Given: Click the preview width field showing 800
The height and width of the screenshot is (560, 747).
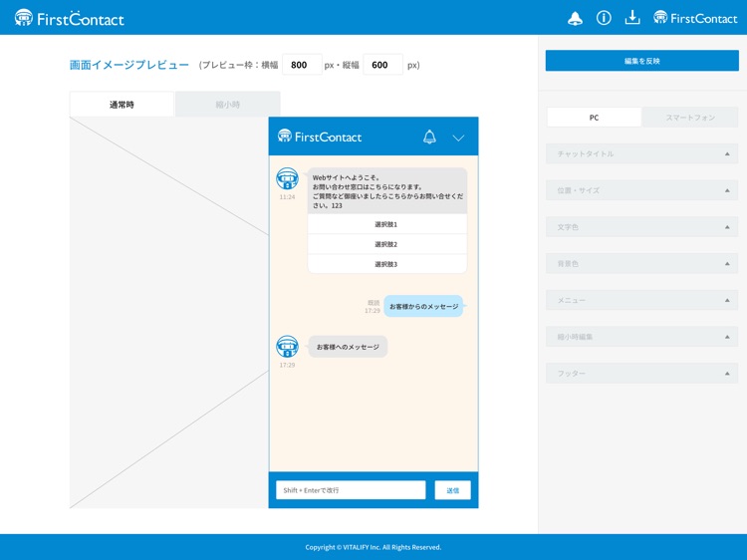Looking at the screenshot, I should click(x=302, y=65).
